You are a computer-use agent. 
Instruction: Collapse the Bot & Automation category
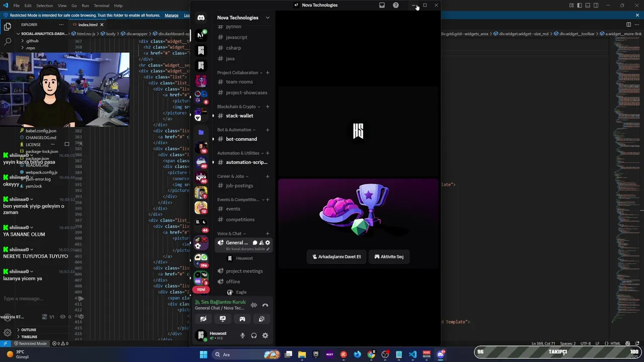click(x=236, y=130)
